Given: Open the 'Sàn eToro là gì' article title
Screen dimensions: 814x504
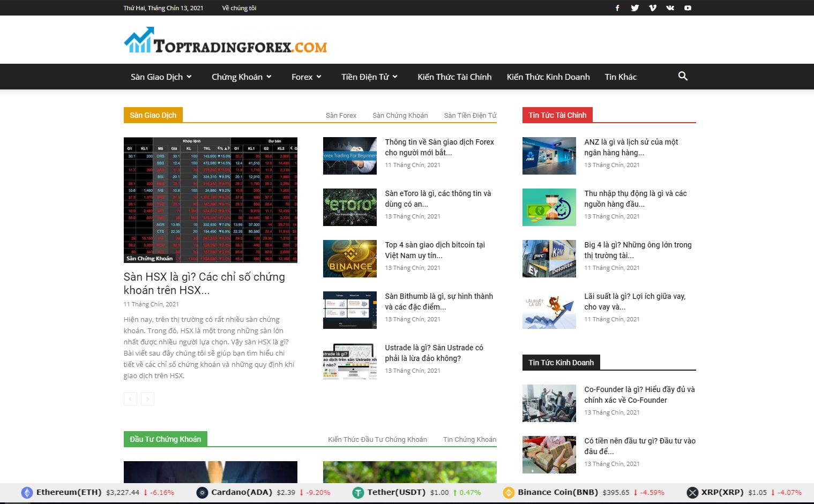Looking at the screenshot, I should pos(438,199).
